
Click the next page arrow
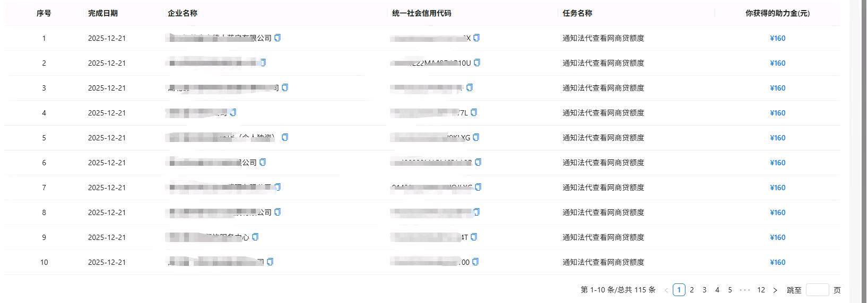pos(775,290)
